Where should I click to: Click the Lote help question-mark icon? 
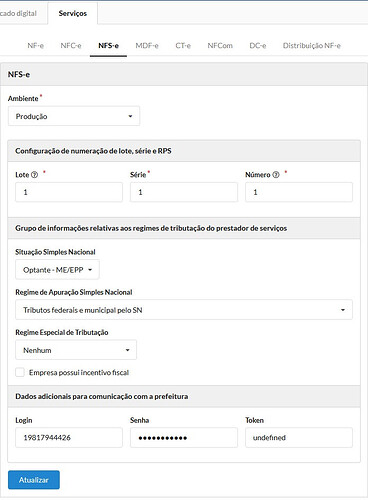coord(34,175)
